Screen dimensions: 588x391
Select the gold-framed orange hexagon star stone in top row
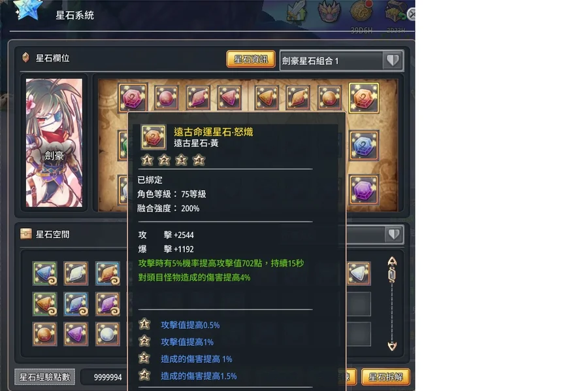363,98
